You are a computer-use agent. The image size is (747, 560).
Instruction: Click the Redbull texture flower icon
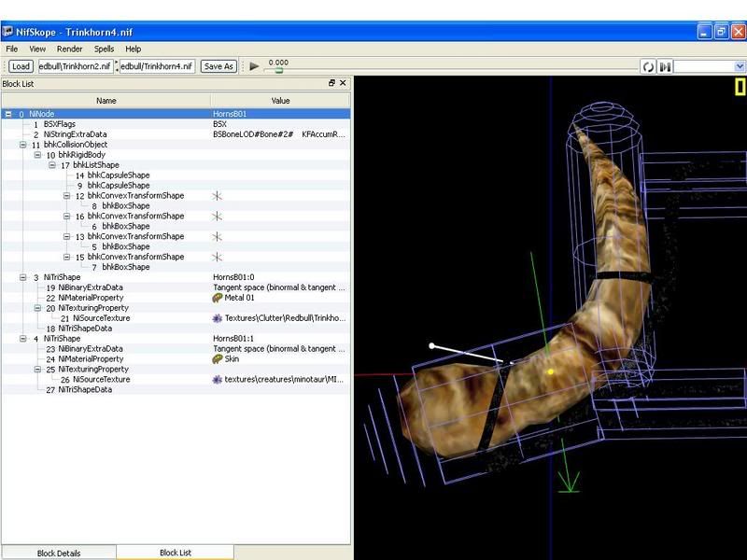[x=218, y=318]
